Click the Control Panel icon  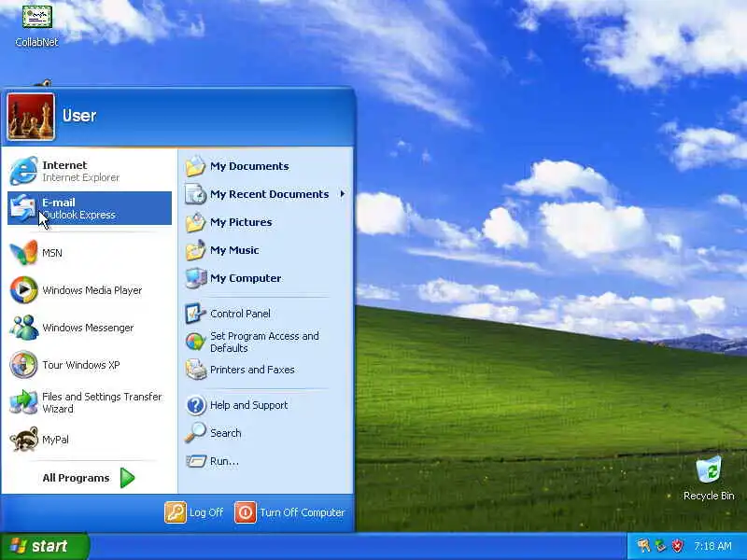(195, 314)
